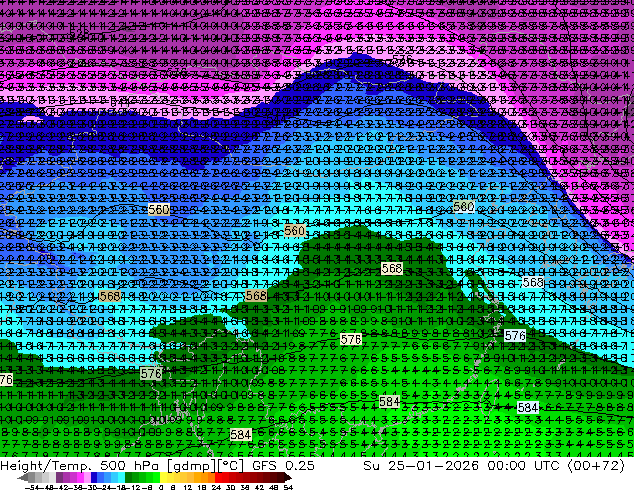Click the white-background 568 contour label
Viewport: 634px width, 490px height.
click(533, 282)
